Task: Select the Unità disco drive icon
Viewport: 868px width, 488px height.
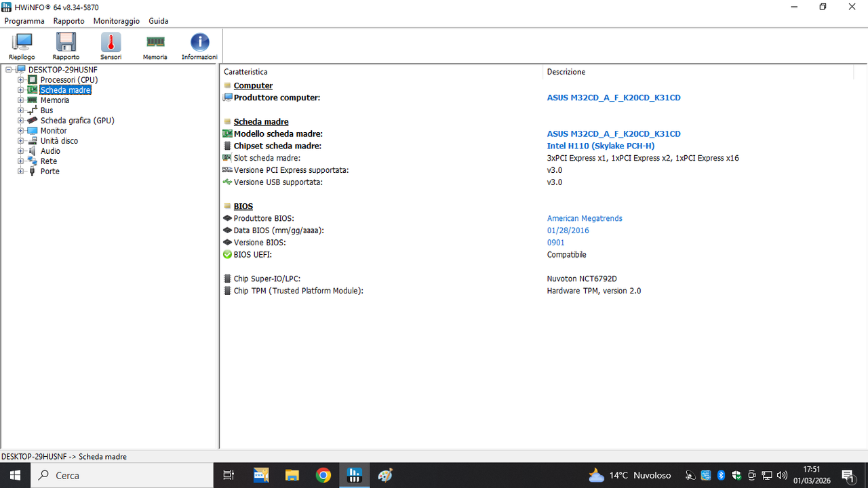Action: pos(33,141)
